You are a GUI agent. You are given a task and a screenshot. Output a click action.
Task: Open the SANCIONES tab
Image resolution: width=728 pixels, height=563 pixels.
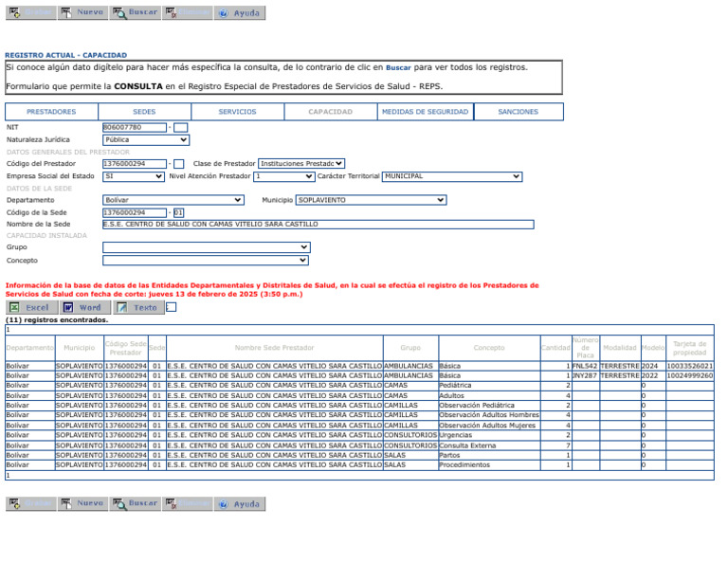(519, 112)
